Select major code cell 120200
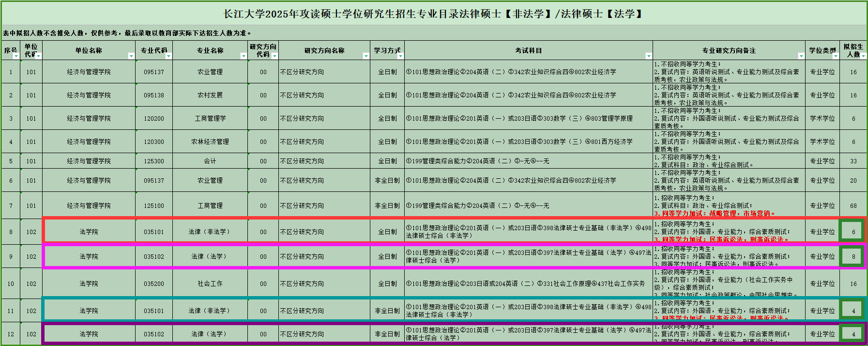 (x=154, y=118)
